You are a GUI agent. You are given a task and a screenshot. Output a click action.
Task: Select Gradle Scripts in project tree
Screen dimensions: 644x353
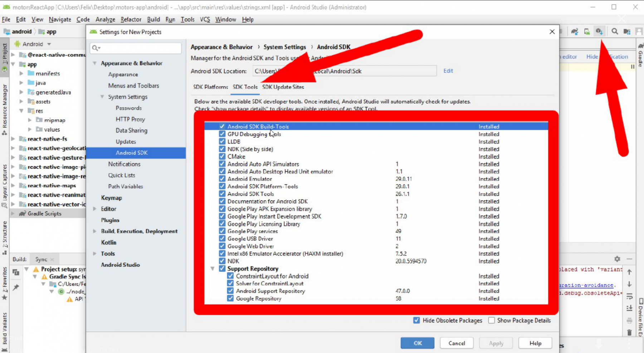tap(44, 214)
